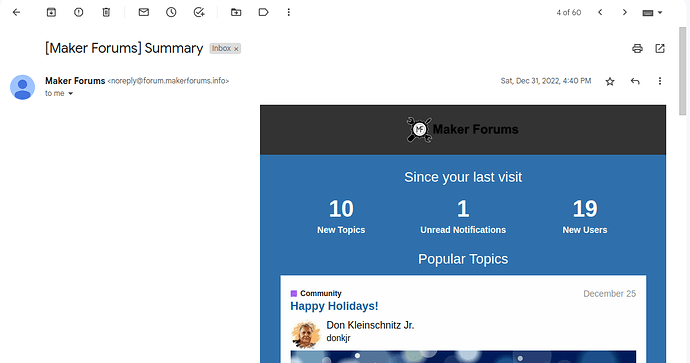Go back to inbox arrow
This screenshot has height=363, width=690.
point(16,12)
